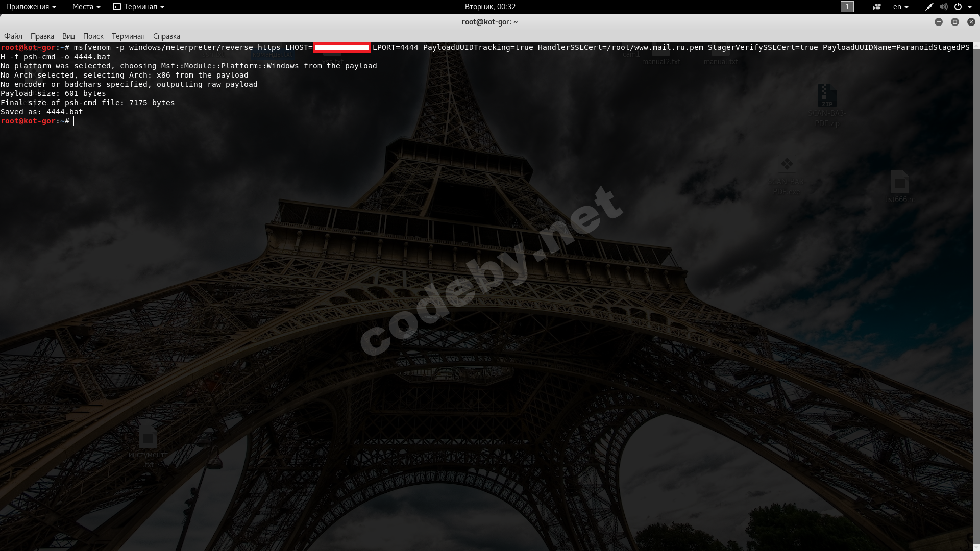The height and width of the screenshot is (551, 980).
Task: Minimize the root@kot-gor terminal window
Action: [938, 22]
